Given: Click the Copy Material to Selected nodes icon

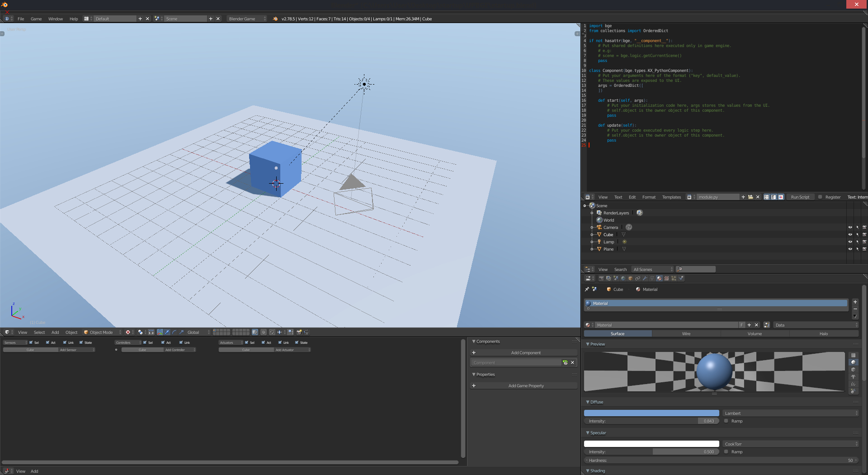Looking at the screenshot, I should (767, 325).
